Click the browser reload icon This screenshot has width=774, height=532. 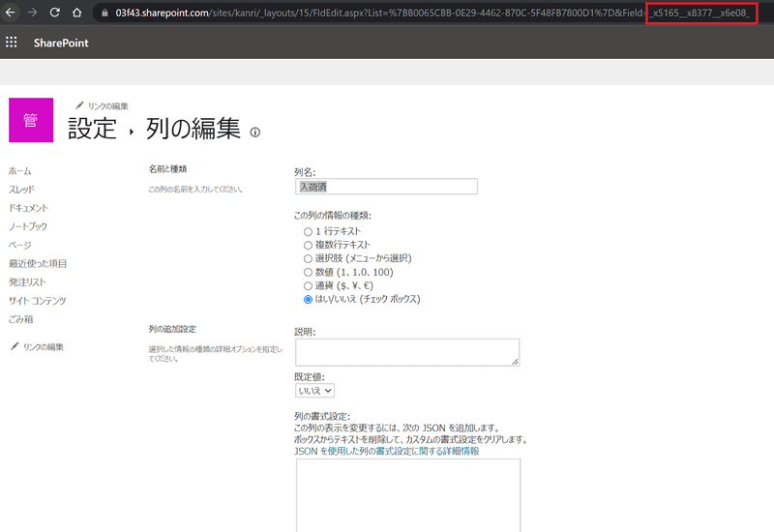[53, 14]
